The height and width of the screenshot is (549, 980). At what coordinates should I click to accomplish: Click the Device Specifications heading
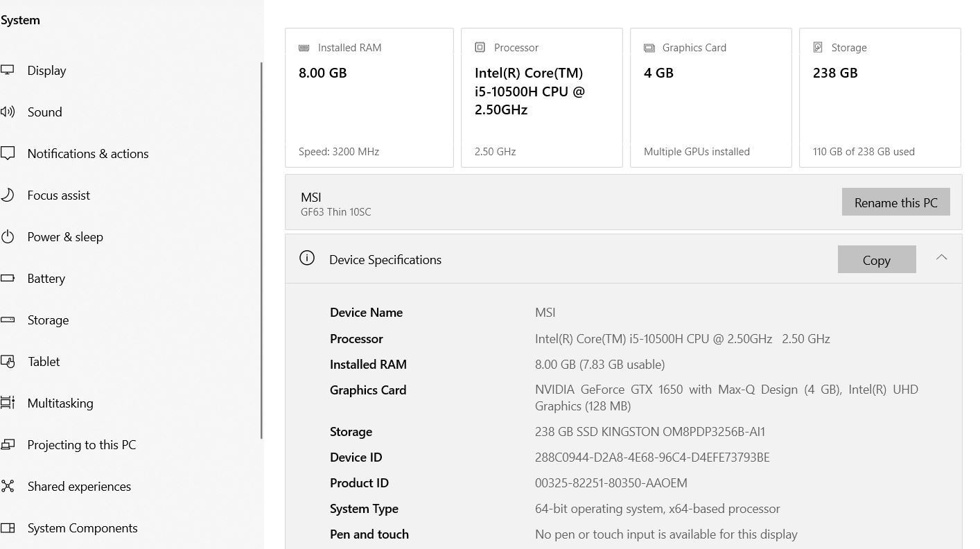[385, 259]
